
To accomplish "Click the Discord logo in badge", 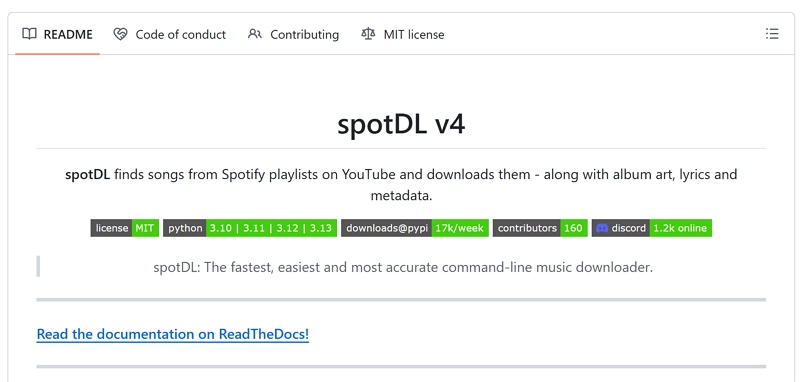I will point(602,228).
